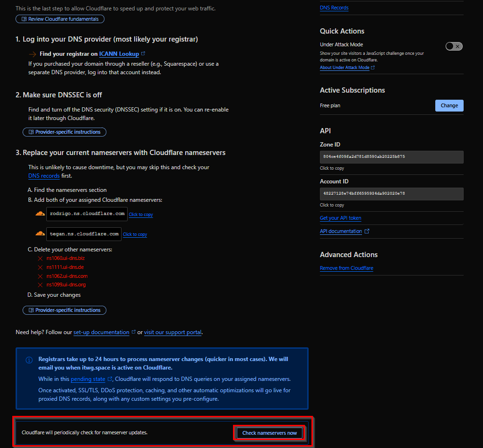Click Change button for Free plan

tap(449, 106)
